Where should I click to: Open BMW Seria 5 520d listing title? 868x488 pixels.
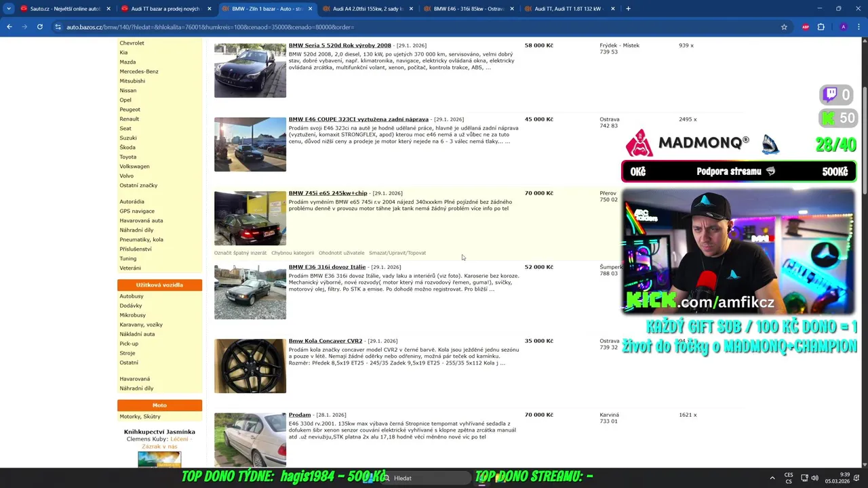[340, 45]
